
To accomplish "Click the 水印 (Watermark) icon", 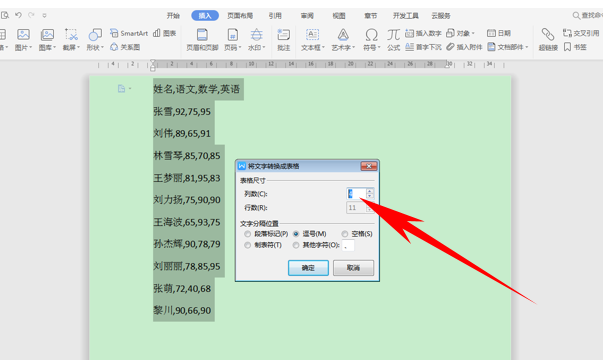I will [x=256, y=35].
